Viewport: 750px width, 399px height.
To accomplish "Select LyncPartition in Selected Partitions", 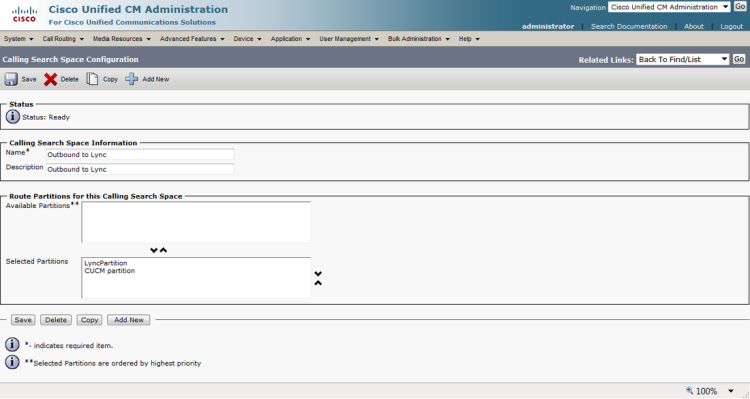I will tap(106, 263).
